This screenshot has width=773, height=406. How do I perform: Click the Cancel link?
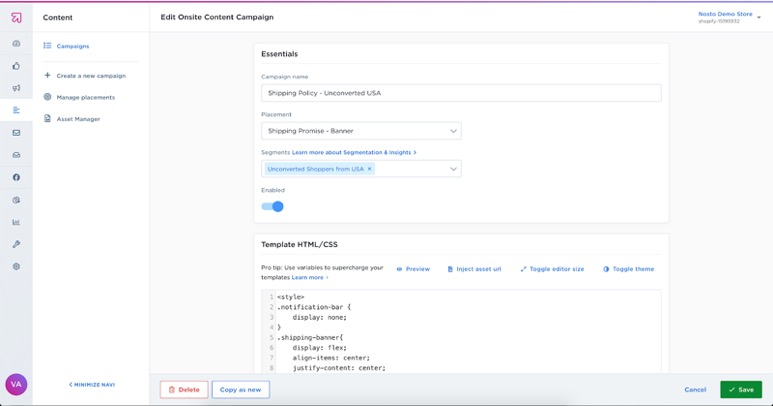pos(695,389)
